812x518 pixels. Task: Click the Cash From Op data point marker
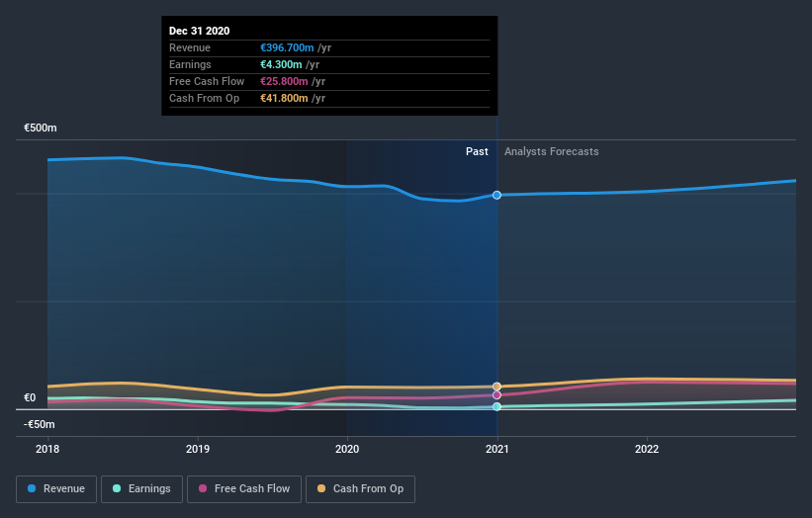496,387
